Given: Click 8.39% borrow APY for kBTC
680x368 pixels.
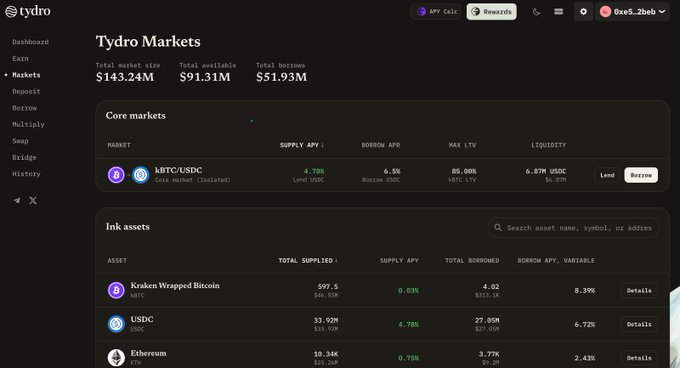Looking at the screenshot, I should [585, 290].
